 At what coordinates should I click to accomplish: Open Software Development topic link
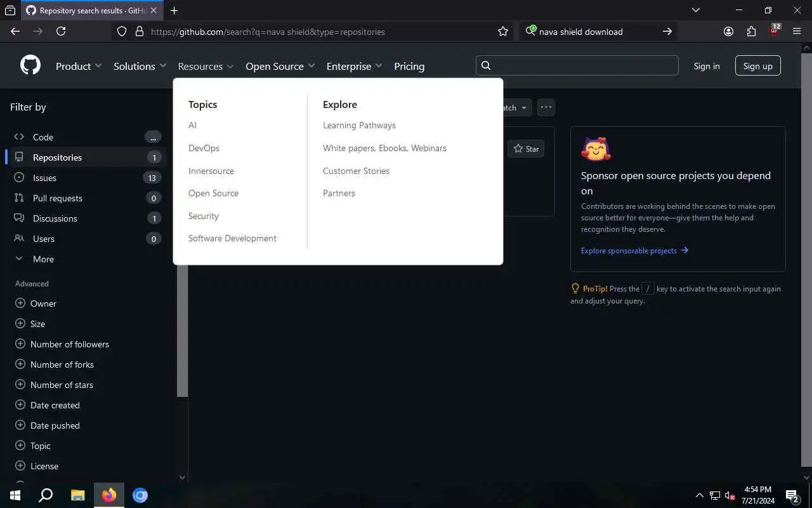pyautogui.click(x=232, y=238)
